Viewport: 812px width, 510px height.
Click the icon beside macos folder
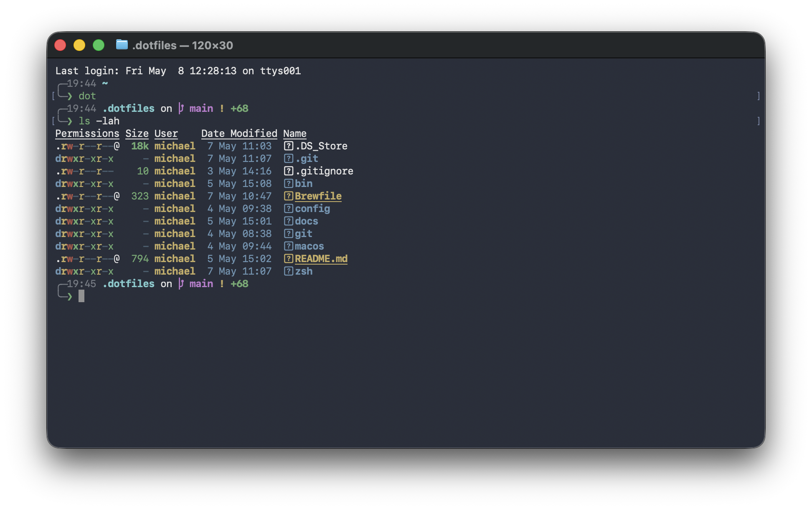click(288, 246)
